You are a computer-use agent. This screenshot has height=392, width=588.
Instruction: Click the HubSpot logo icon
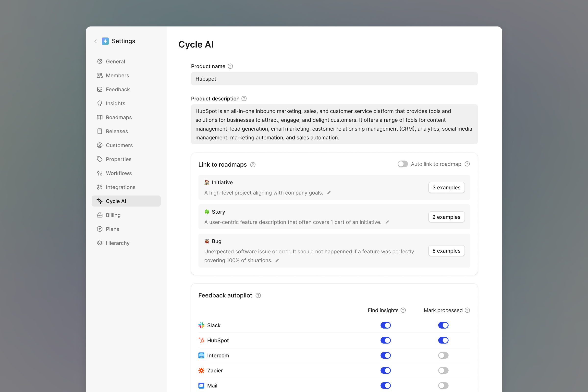(x=201, y=340)
